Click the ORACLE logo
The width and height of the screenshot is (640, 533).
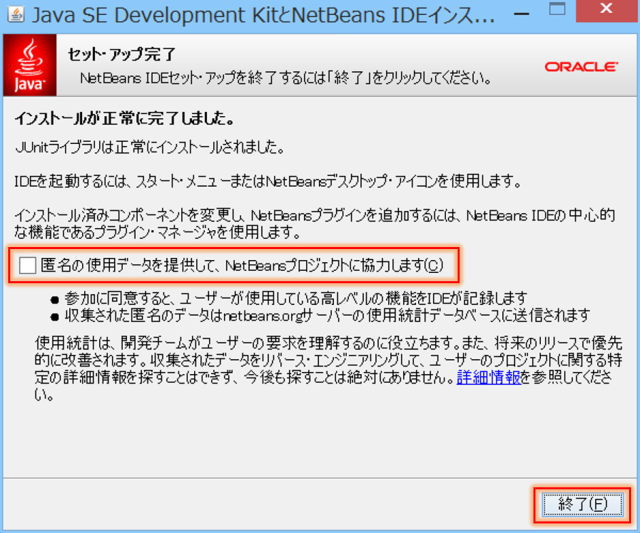(x=581, y=67)
